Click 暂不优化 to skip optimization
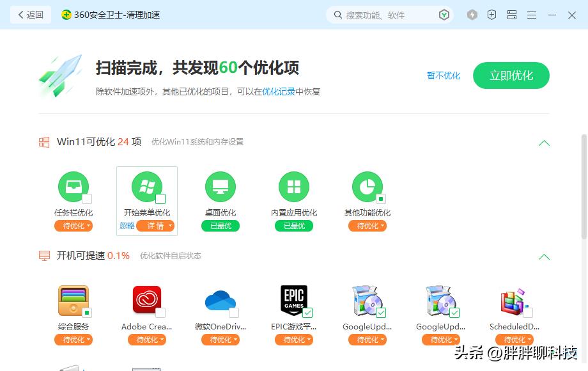Viewport: 588px width, 371px height. [x=443, y=75]
